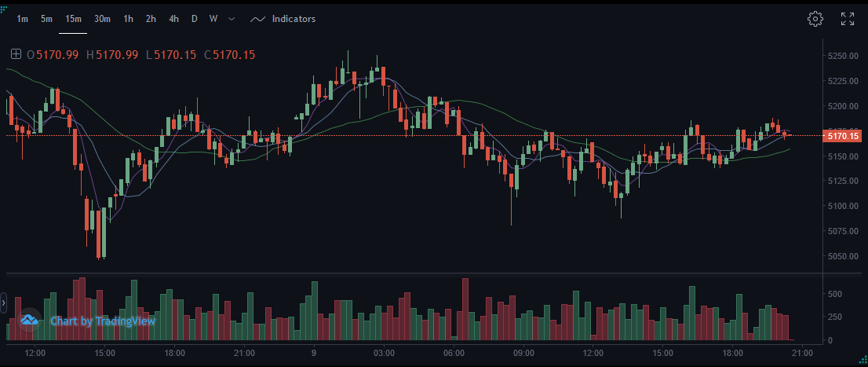Image resolution: width=868 pixels, height=367 pixels.
Task: Follow the Chart by TradingView link
Action: (x=103, y=321)
